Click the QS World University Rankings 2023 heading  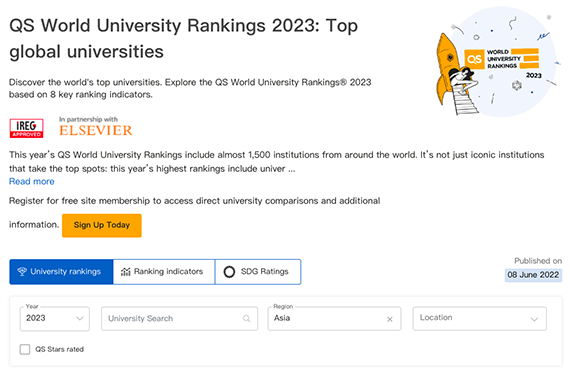coord(184,38)
